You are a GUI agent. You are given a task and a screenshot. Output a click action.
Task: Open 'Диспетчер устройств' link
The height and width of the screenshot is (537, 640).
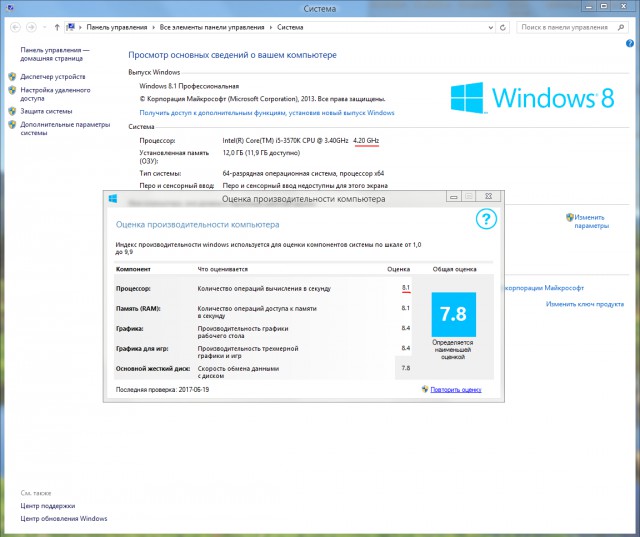click(x=53, y=77)
